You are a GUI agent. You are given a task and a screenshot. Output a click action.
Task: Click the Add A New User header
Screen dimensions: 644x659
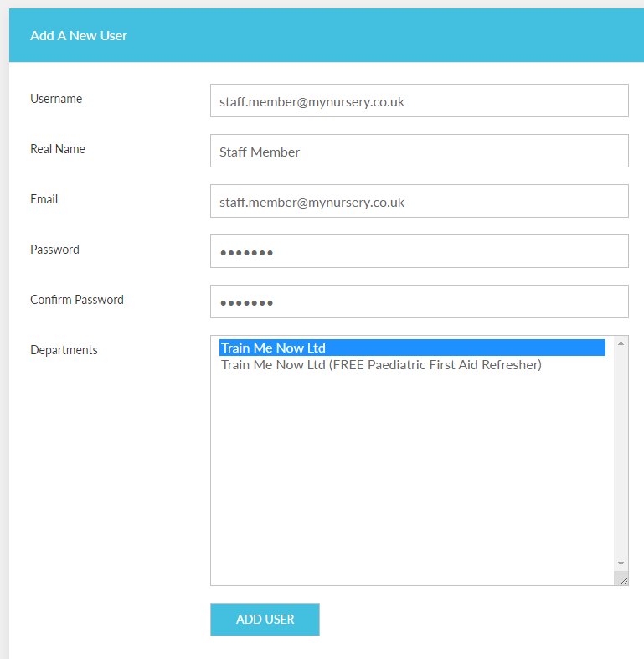pyautogui.click(x=79, y=36)
